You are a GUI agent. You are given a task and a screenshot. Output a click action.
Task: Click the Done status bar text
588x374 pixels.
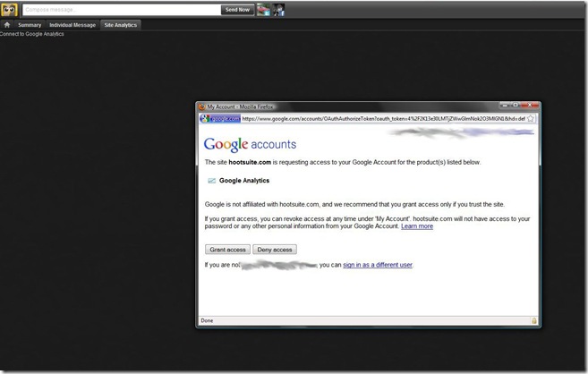pyautogui.click(x=207, y=321)
